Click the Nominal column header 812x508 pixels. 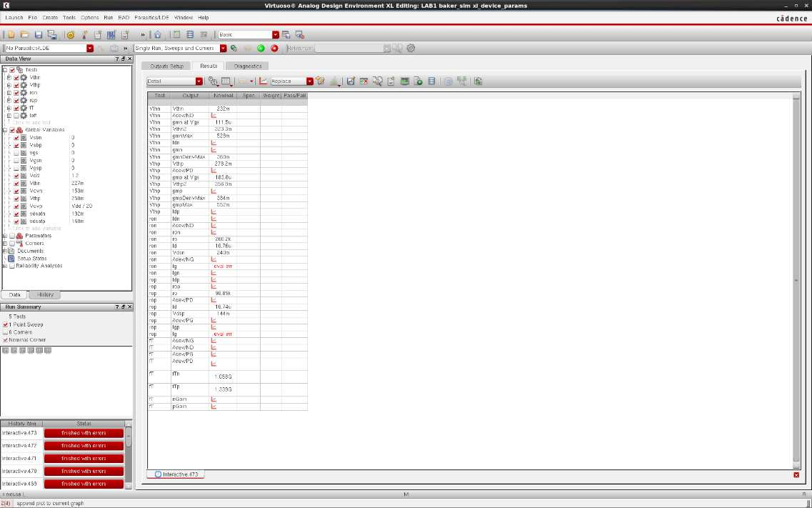click(224, 96)
